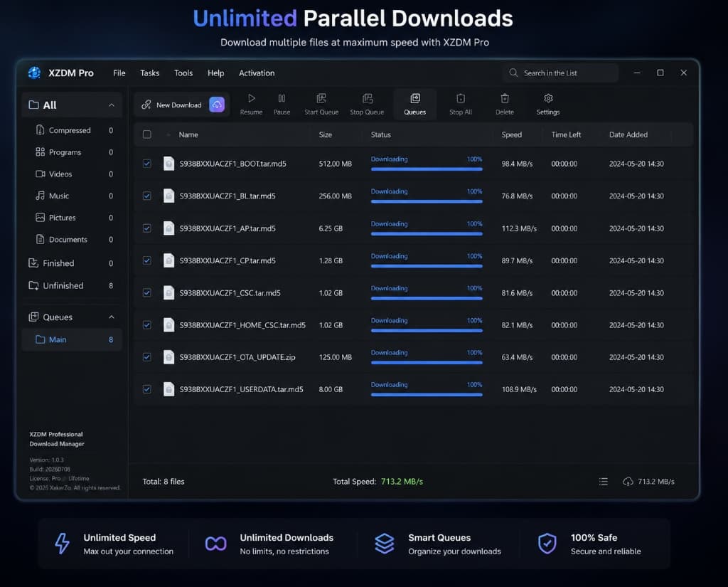Uncheck the S938BXXUACZF1_BL.tar.md5 checkbox
Screen dimensions: 728x587
pyautogui.click(x=146, y=196)
